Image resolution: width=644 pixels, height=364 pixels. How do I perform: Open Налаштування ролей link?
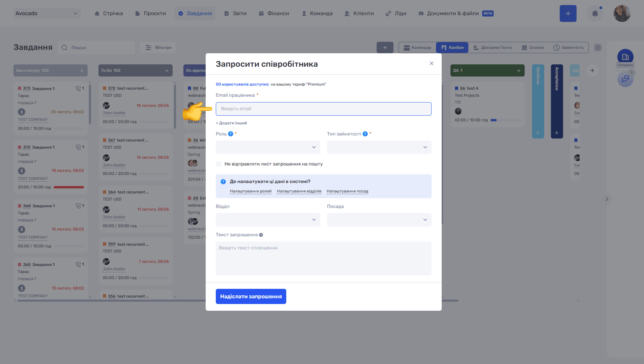[x=251, y=191]
